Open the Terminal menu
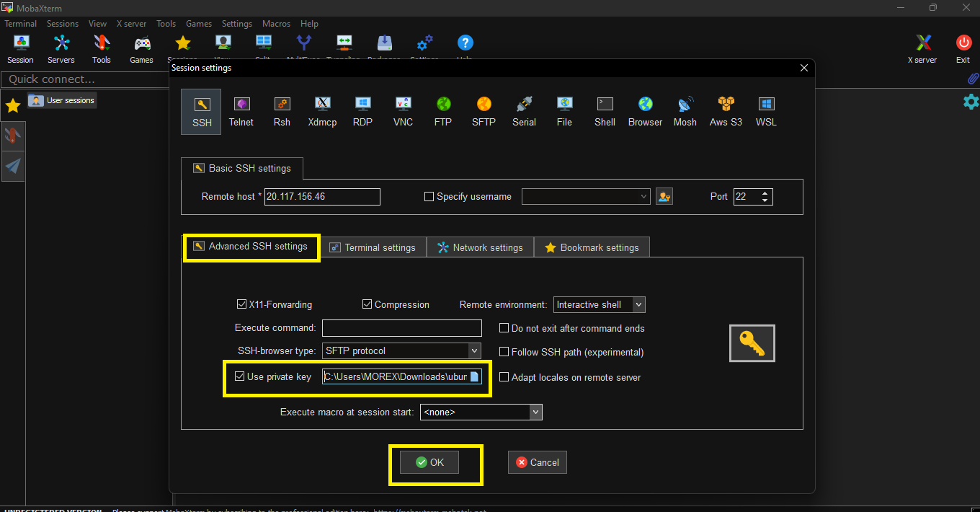Viewport: 980px width, 512px height. 20,24
